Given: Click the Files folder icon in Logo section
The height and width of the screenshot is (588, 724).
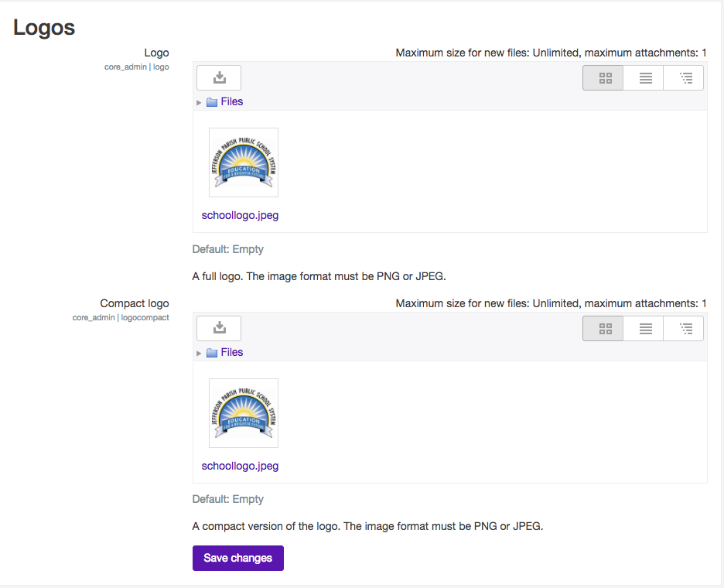Looking at the screenshot, I should [x=212, y=102].
